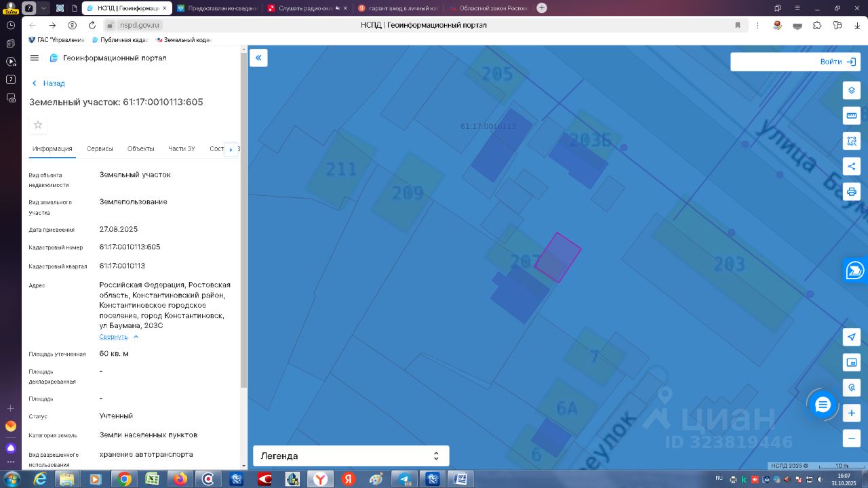Click the nspd.gov.ru address field
This screenshot has height=488, width=868.
pos(139,25)
